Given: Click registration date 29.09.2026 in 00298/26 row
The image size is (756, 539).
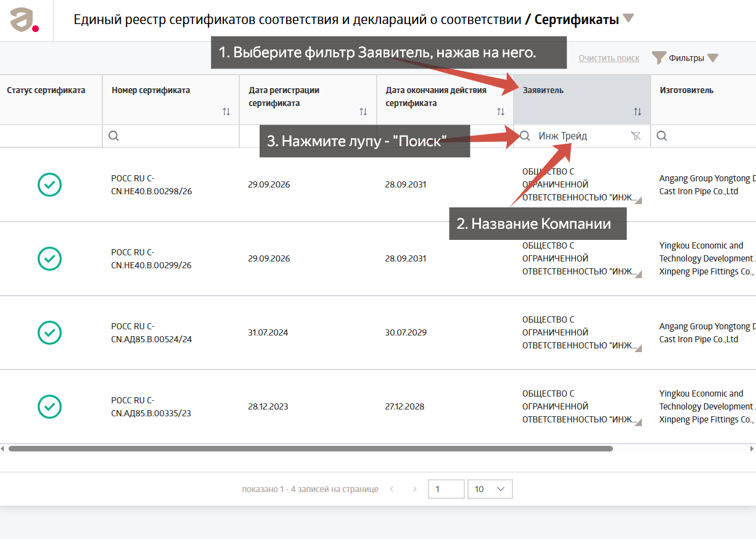Looking at the screenshot, I should coord(269,184).
